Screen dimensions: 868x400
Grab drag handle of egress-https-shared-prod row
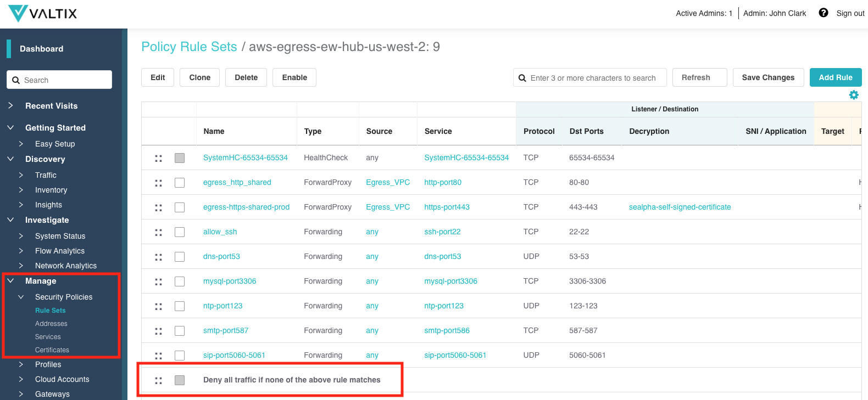[x=158, y=207]
